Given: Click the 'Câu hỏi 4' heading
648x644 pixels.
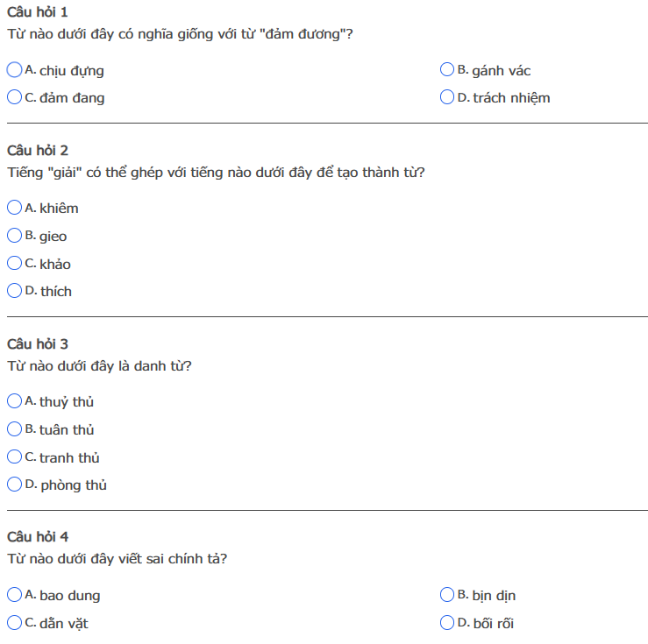Looking at the screenshot, I should [38, 536].
